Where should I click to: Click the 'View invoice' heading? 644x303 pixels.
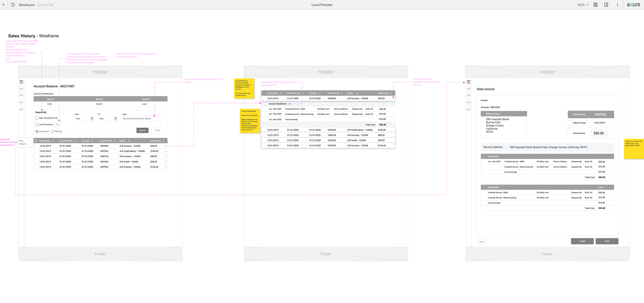485,89
